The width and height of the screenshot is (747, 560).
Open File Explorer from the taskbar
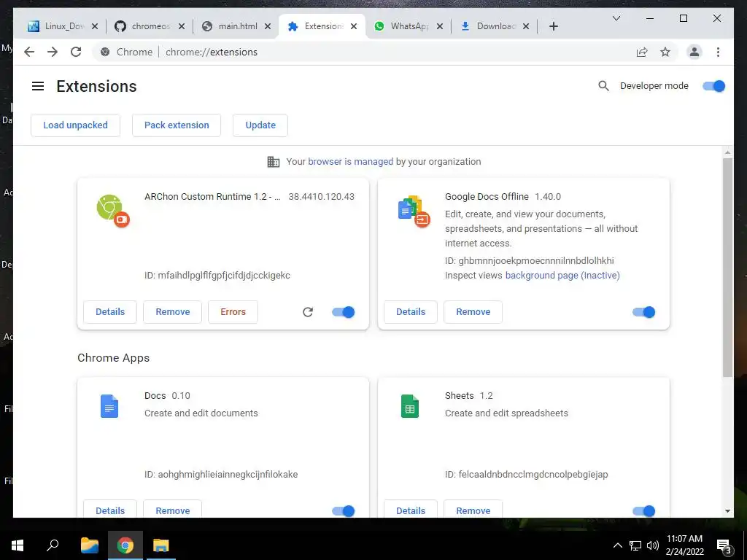click(89, 545)
